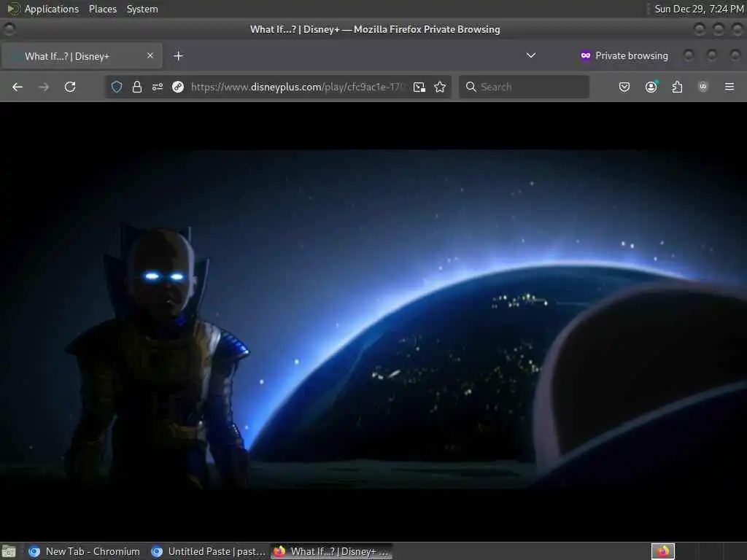The width and height of the screenshot is (747, 560).
Task: Select the What If...? | Disney+ tab
Action: point(82,55)
